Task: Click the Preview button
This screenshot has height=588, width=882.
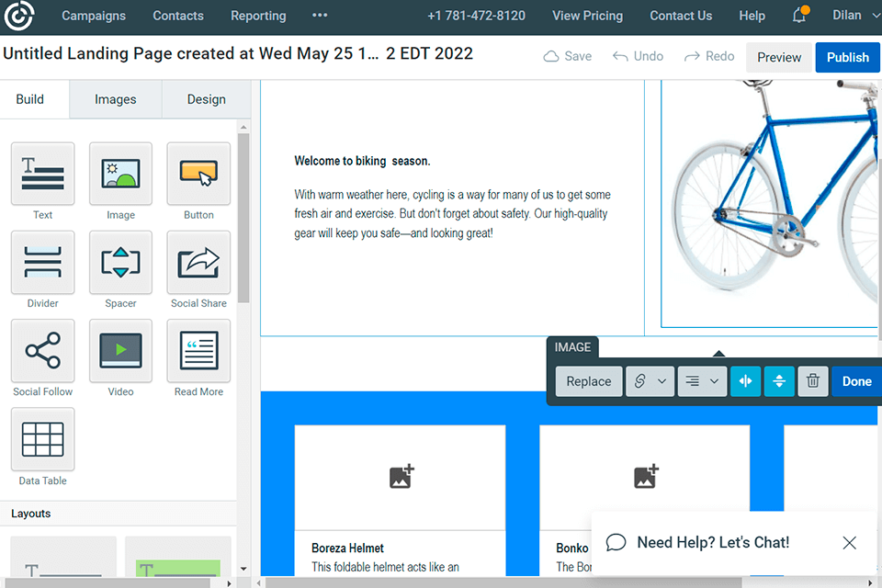Action: tap(778, 57)
